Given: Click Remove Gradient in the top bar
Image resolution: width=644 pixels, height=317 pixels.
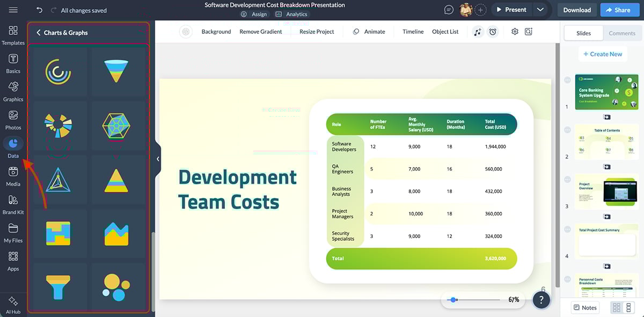Looking at the screenshot, I should (x=261, y=32).
